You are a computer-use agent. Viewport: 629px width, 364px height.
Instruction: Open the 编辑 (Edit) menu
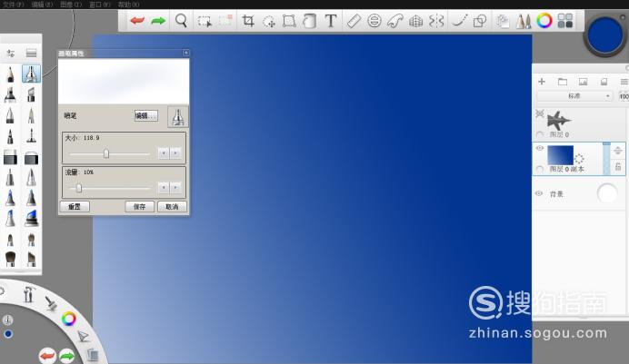pyautogui.click(x=42, y=5)
